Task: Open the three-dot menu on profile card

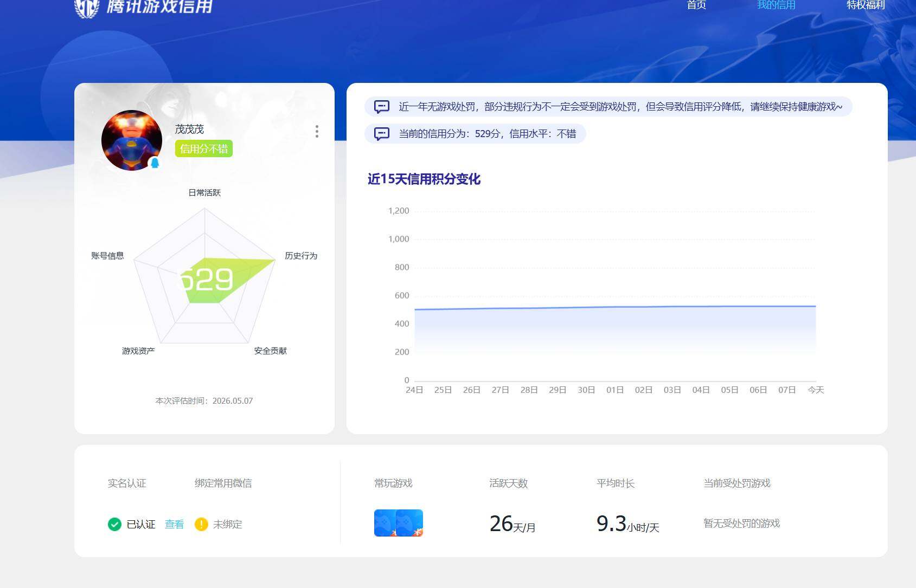Action: (317, 131)
